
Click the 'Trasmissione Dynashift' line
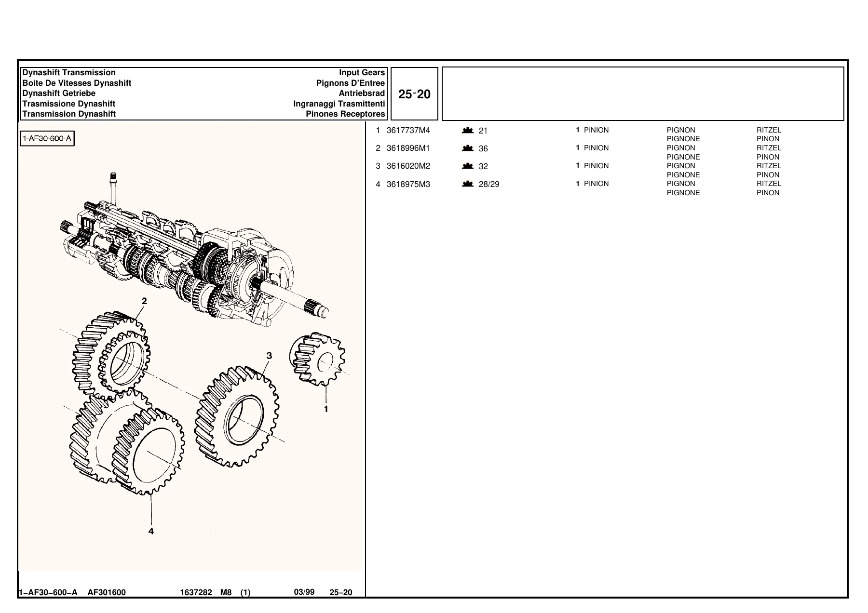click(x=68, y=104)
